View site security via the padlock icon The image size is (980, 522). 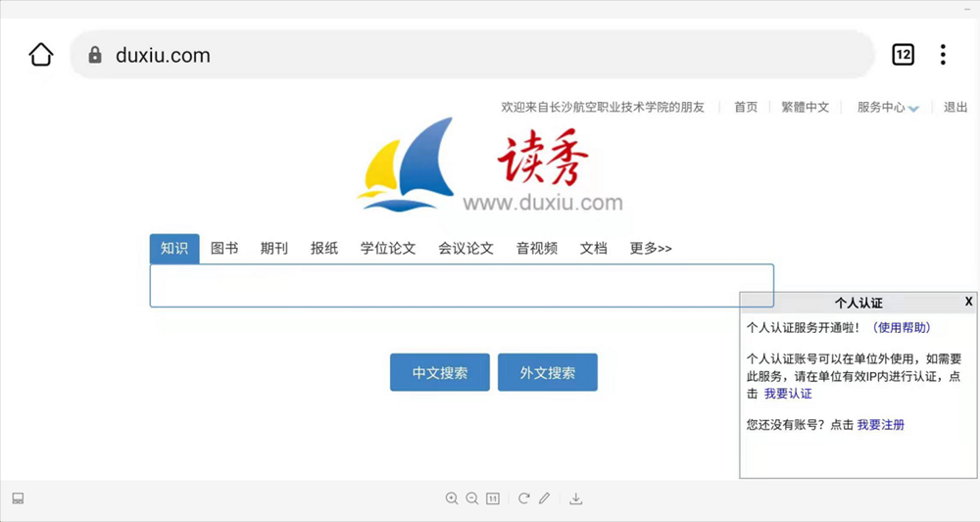(x=95, y=55)
